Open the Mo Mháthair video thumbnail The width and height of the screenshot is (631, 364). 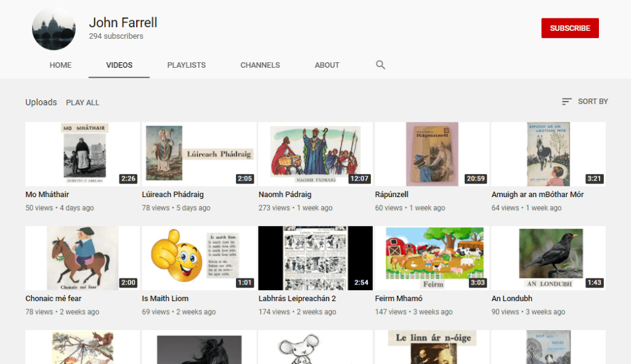[83, 154]
